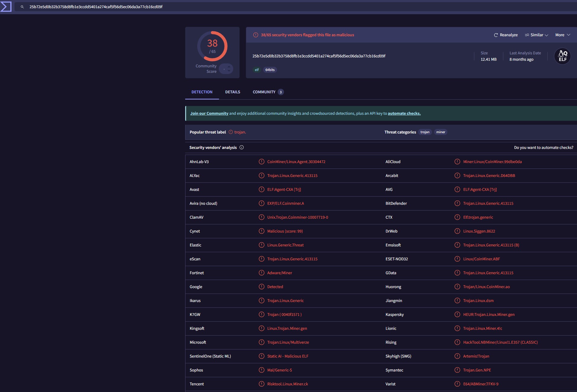Click 'E64/ABMiner.TFKV-9' Varist result
Viewport: 577px width, 392px height.
click(481, 384)
